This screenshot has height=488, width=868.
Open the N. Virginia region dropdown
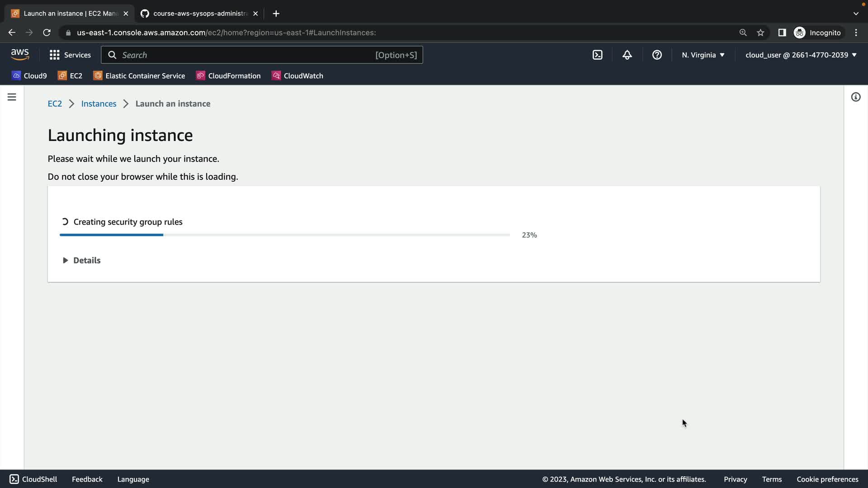click(703, 55)
